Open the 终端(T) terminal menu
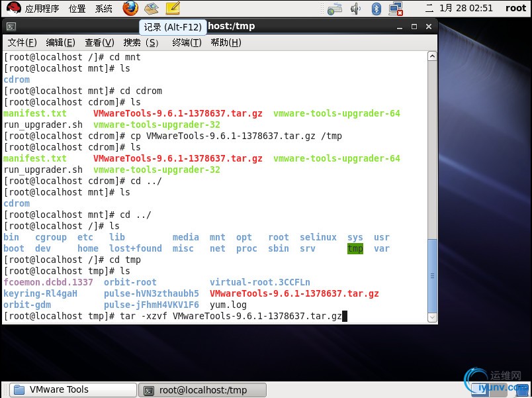Screen dimensions: 532x398 187,42
